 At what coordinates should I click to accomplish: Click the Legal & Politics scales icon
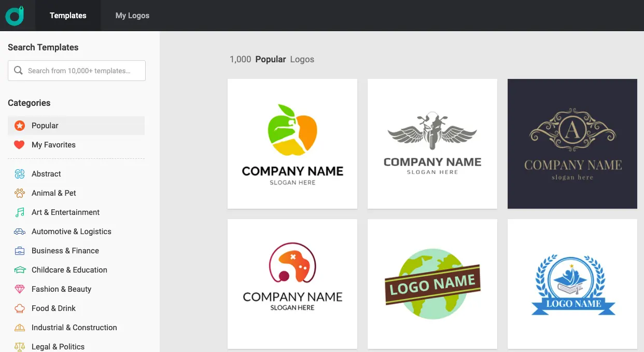20,347
